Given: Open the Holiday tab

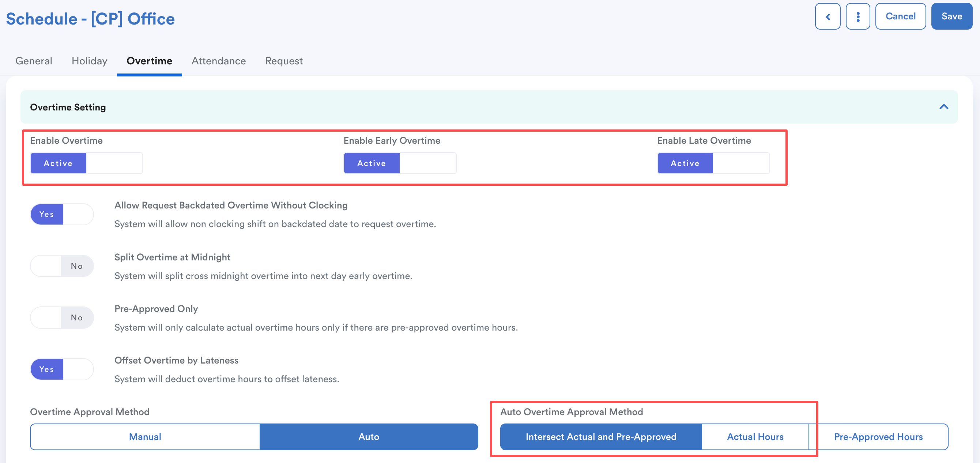Looking at the screenshot, I should click(x=89, y=61).
